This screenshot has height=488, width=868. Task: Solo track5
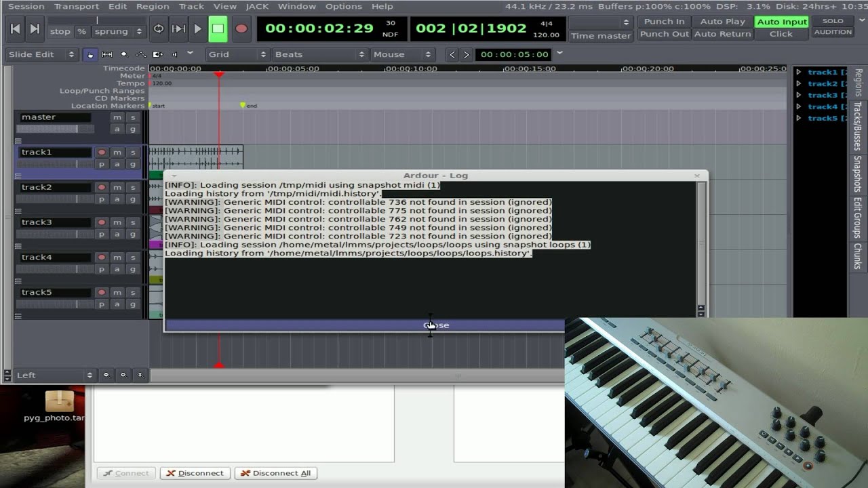[133, 293]
